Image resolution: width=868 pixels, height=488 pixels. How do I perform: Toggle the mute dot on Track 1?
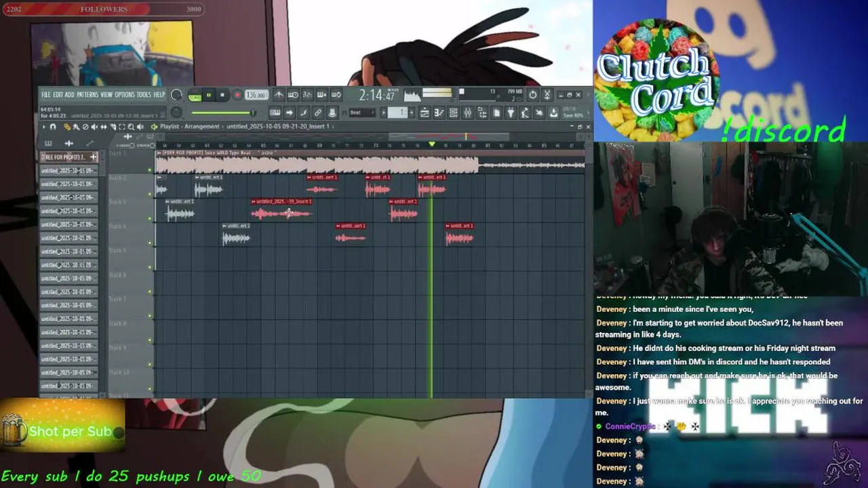[150, 170]
